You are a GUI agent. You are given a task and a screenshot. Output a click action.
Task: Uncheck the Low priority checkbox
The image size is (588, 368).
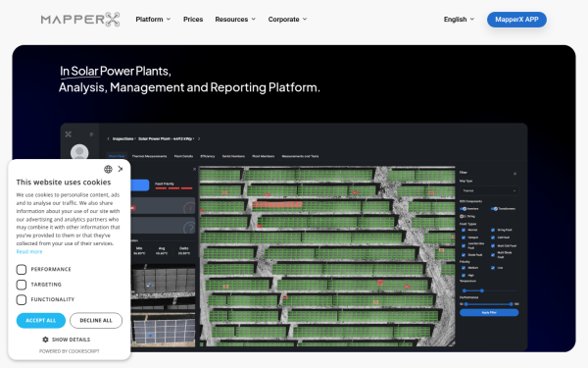(493, 268)
